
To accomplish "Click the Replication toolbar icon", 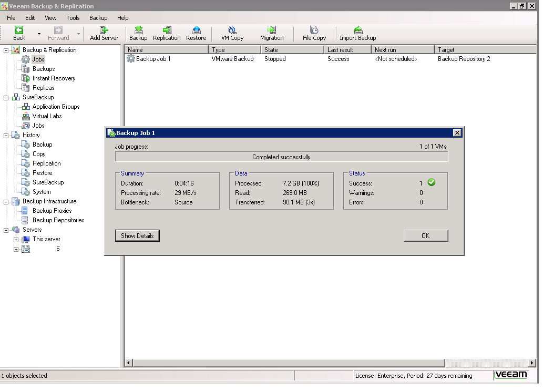I will [167, 33].
